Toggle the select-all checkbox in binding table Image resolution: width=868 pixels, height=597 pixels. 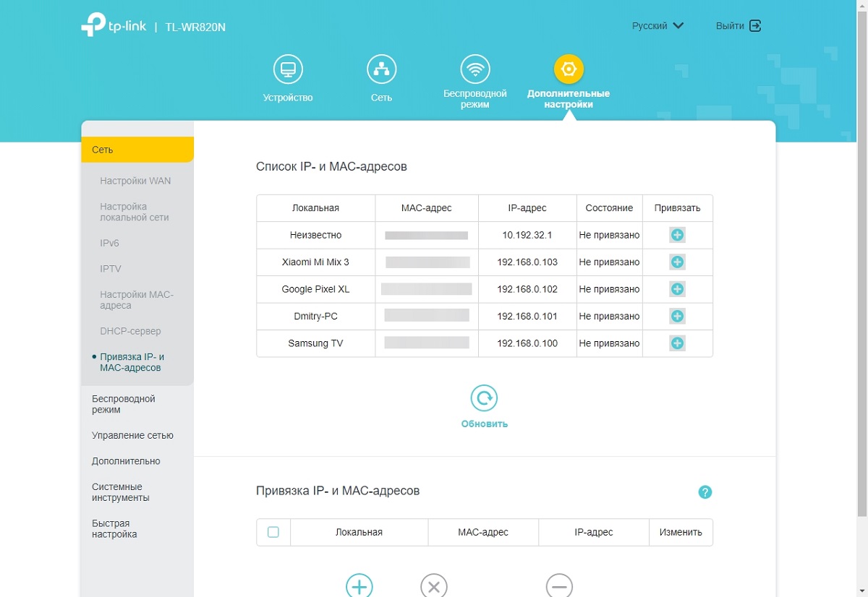coord(273,532)
